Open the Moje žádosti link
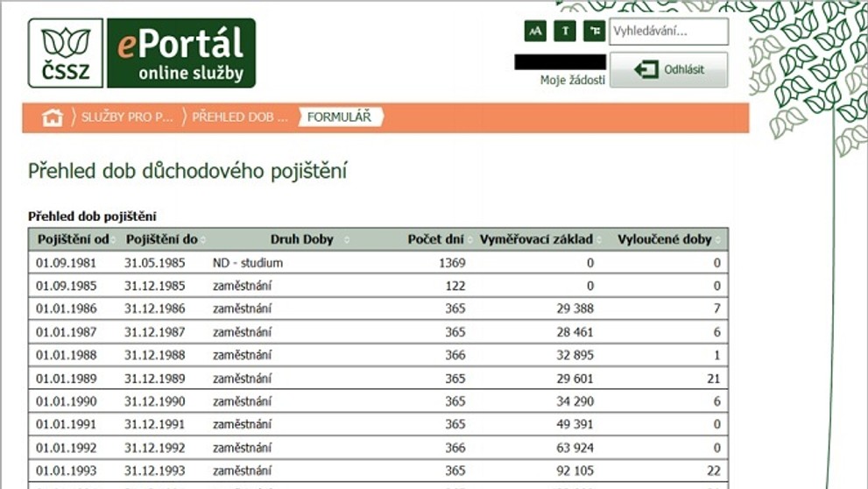 coord(573,81)
